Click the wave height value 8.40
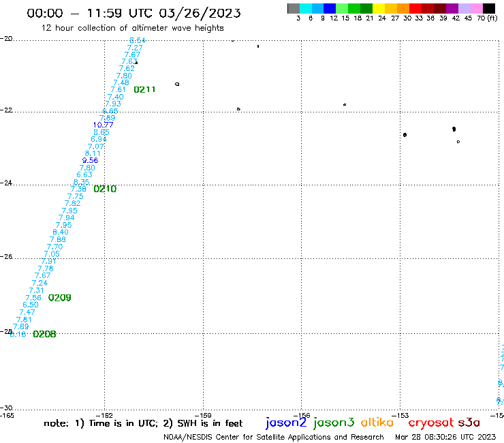504x443 pixels. pos(61,232)
